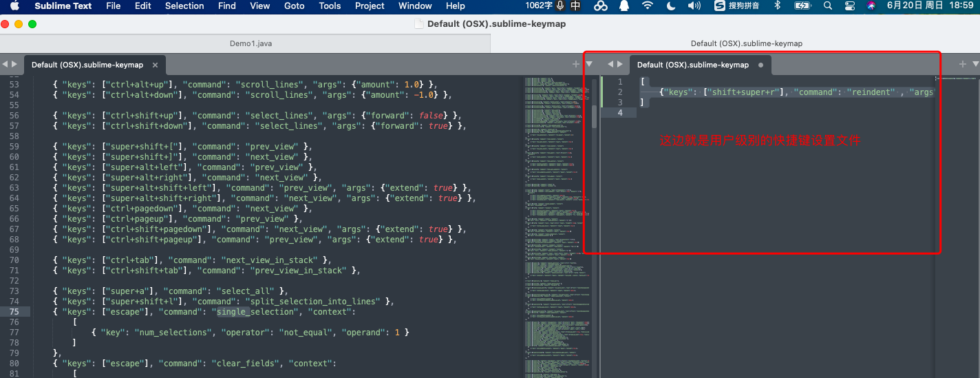
Task: Open the View menu
Action: click(260, 6)
